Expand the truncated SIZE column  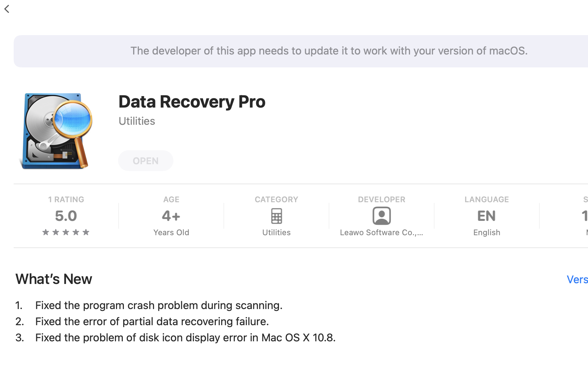(584, 215)
